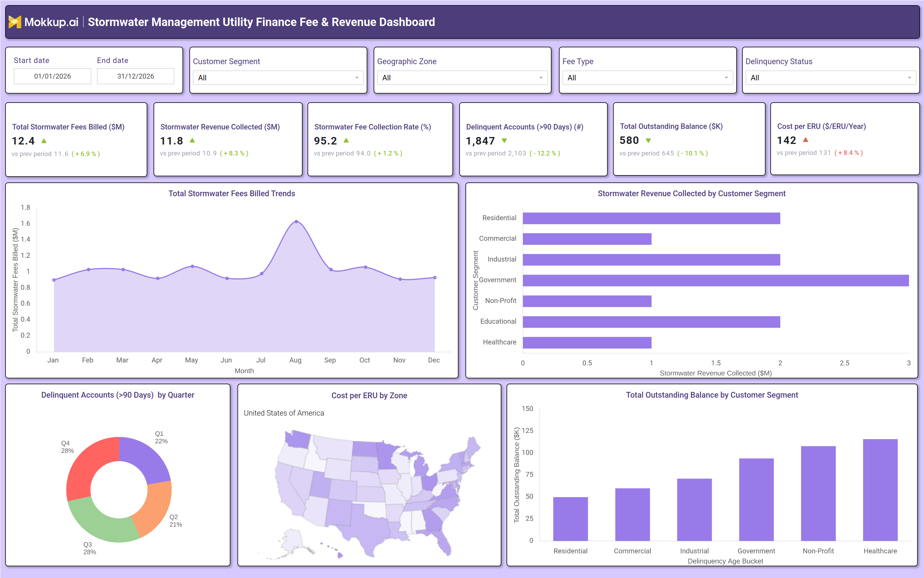Image resolution: width=924 pixels, height=578 pixels.
Task: Click the May data point on trend line
Action: pyautogui.click(x=192, y=266)
